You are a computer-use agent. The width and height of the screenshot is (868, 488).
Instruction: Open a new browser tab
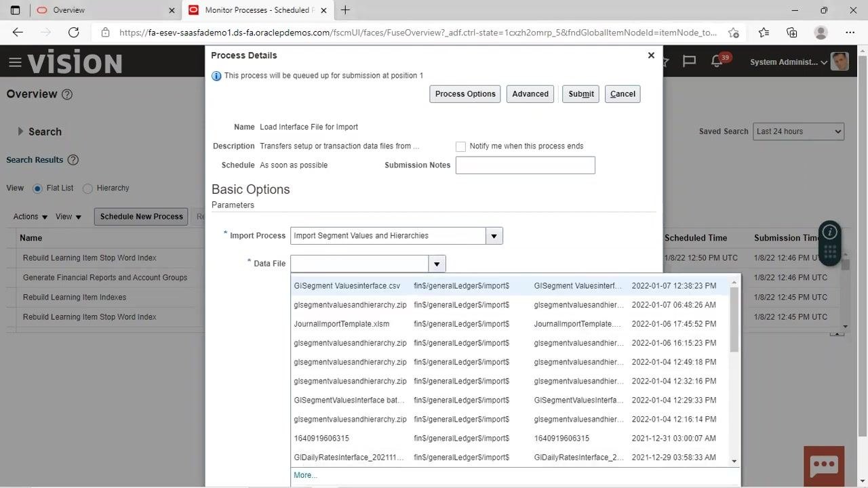point(345,10)
